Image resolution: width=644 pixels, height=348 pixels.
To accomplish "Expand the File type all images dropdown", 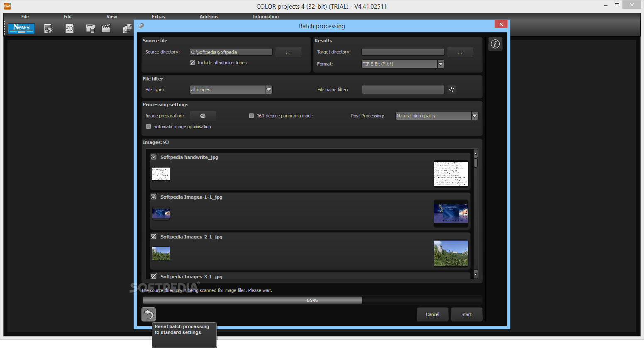I will click(269, 90).
